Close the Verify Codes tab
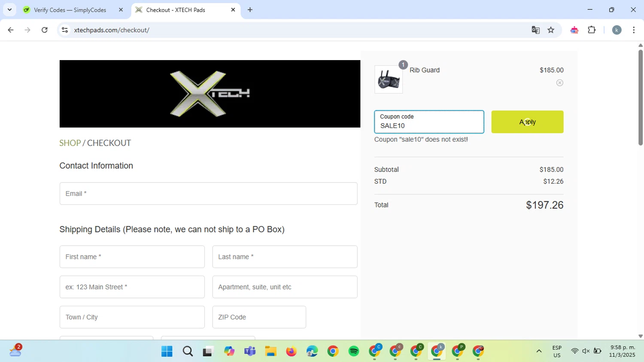Image resolution: width=644 pixels, height=362 pixels. click(121, 10)
